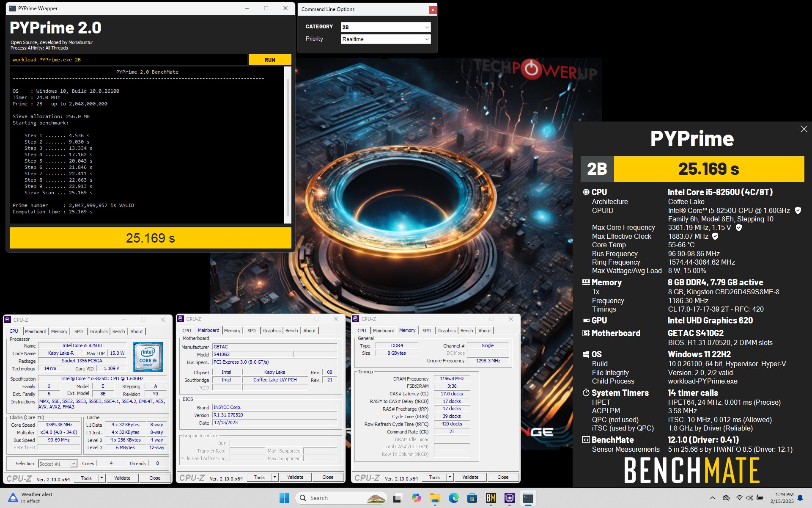Show hidden system tray icons
Viewport: 812px width, 508px height.
[713, 498]
